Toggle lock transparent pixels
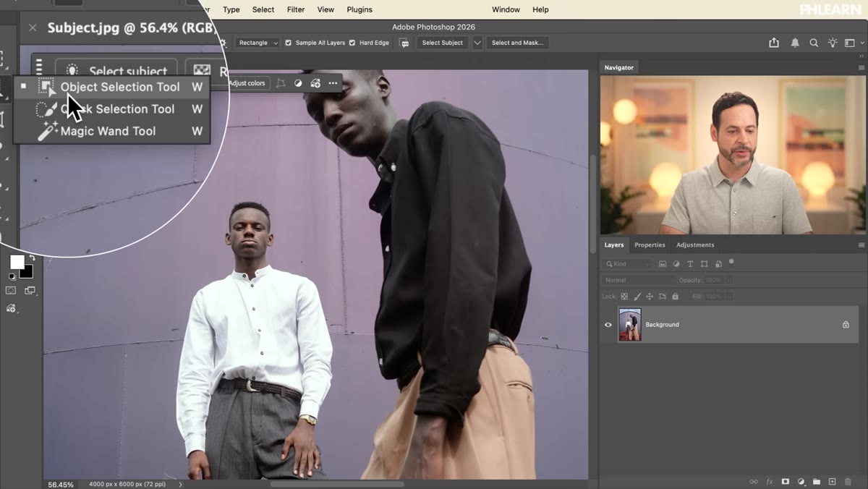This screenshot has height=489, width=868. tap(624, 297)
